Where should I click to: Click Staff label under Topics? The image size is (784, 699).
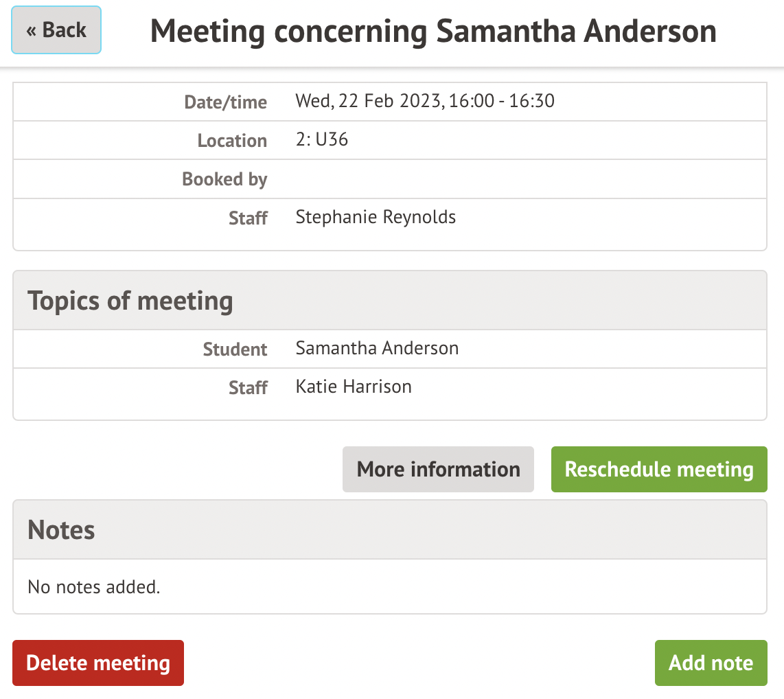pos(248,388)
